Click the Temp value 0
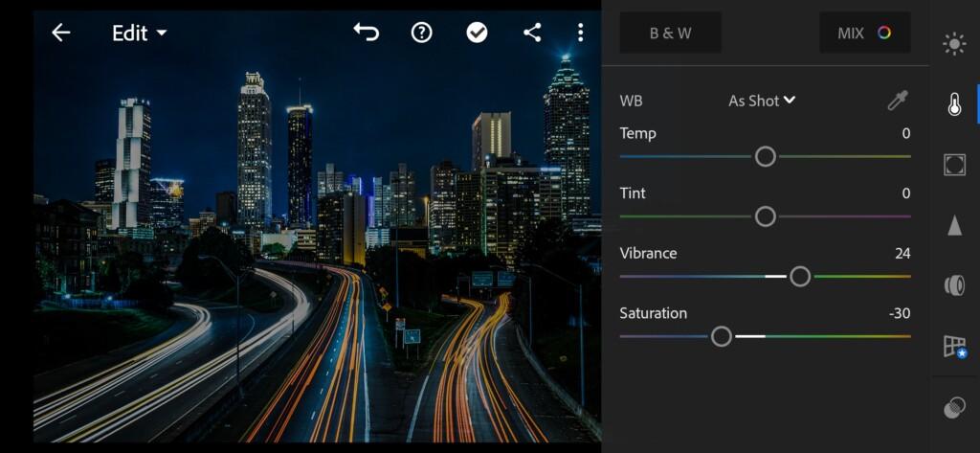The image size is (980, 453). point(906,133)
